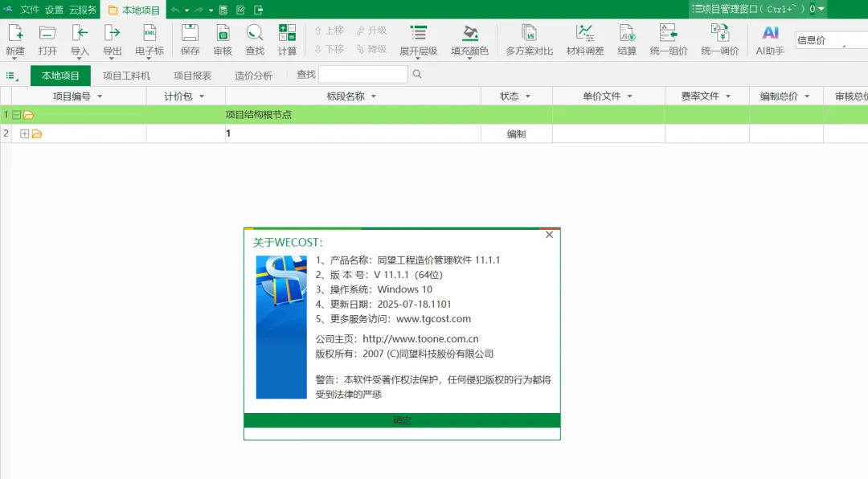Open the 信息价 combo box
Screen dimensions: 868x479
point(831,40)
